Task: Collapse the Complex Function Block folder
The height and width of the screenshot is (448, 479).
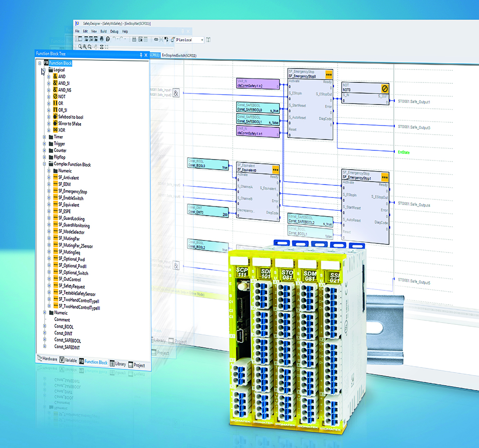Action: click(x=44, y=164)
